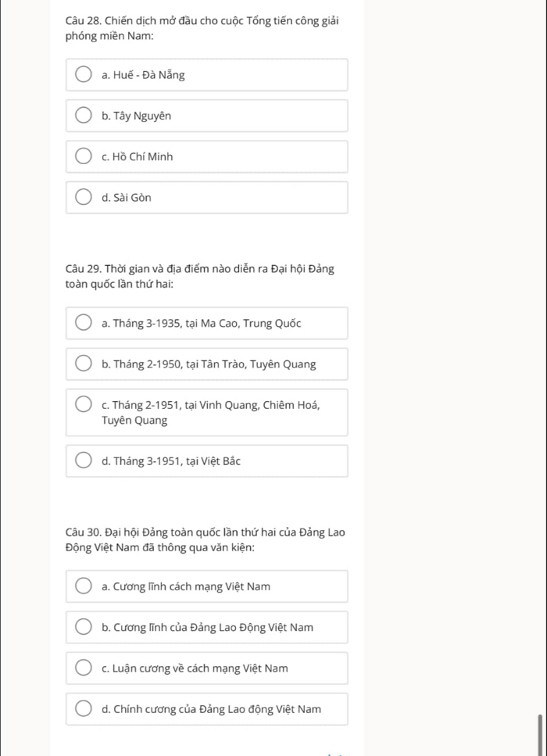Viewport: 547px width, 756px height.
Task: Choose option b. Tây Nguyên
Action: 83,116
